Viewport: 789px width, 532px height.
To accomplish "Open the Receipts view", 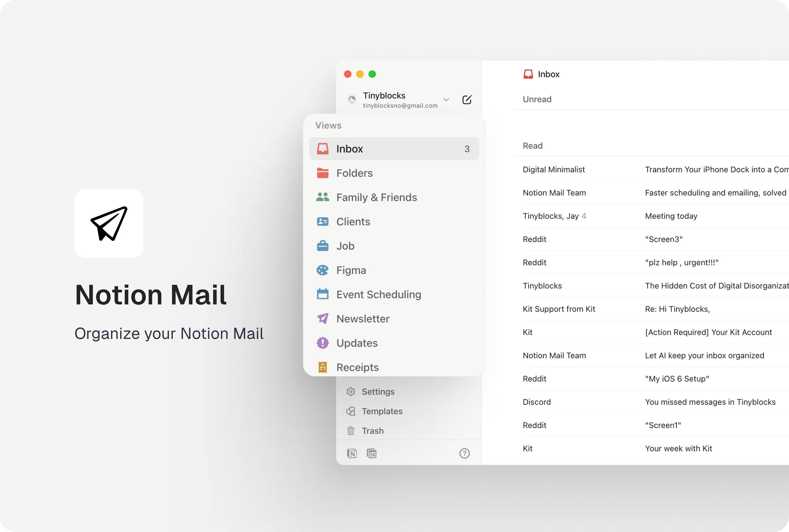I will (394, 367).
